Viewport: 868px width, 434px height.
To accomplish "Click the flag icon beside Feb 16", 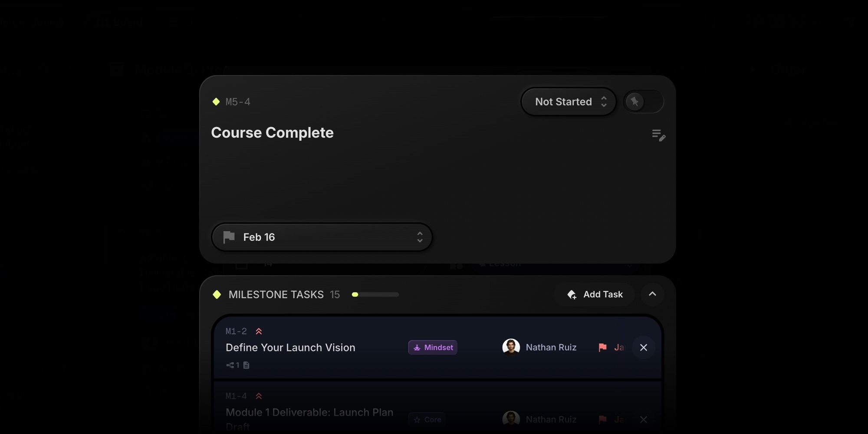I will pyautogui.click(x=228, y=237).
